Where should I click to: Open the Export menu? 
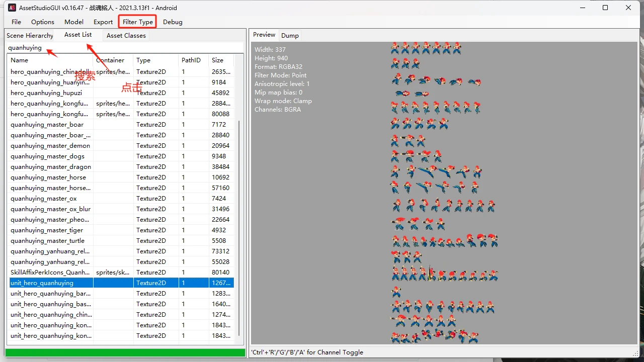103,22
